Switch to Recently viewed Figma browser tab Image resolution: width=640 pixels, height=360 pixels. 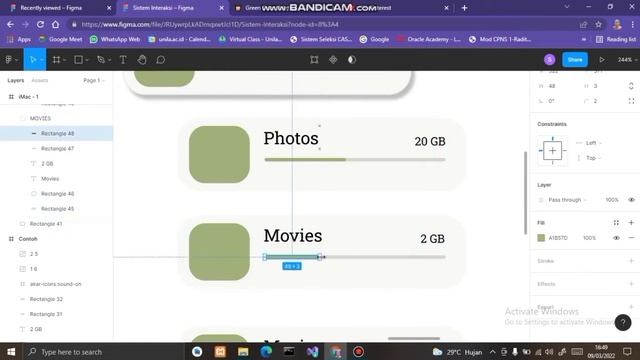click(x=60, y=8)
